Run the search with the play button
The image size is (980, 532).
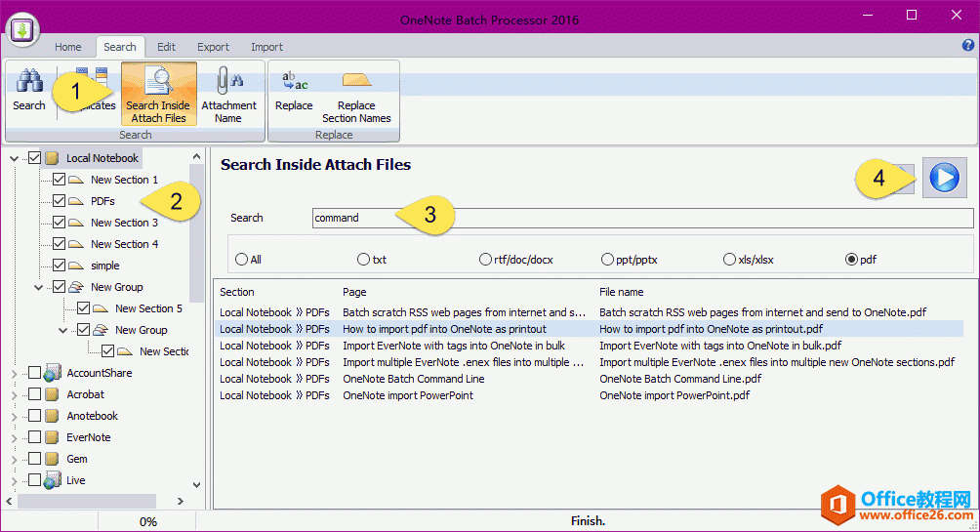pos(945,178)
